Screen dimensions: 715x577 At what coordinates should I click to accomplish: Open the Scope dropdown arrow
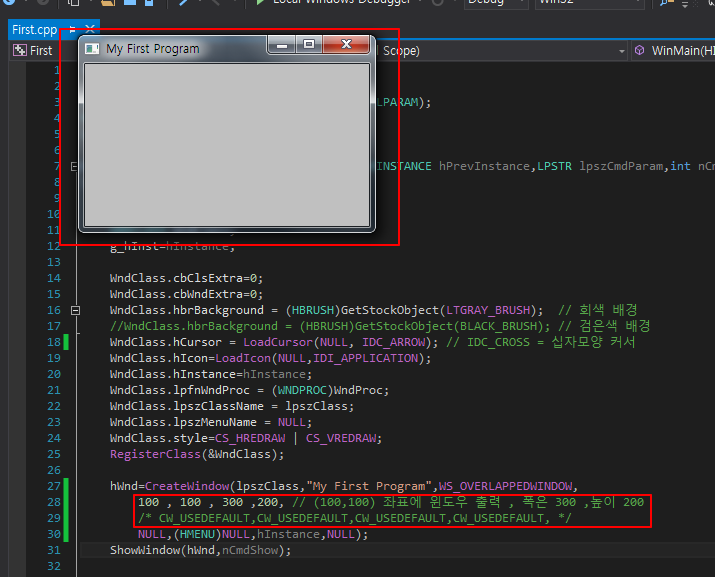tap(622, 51)
